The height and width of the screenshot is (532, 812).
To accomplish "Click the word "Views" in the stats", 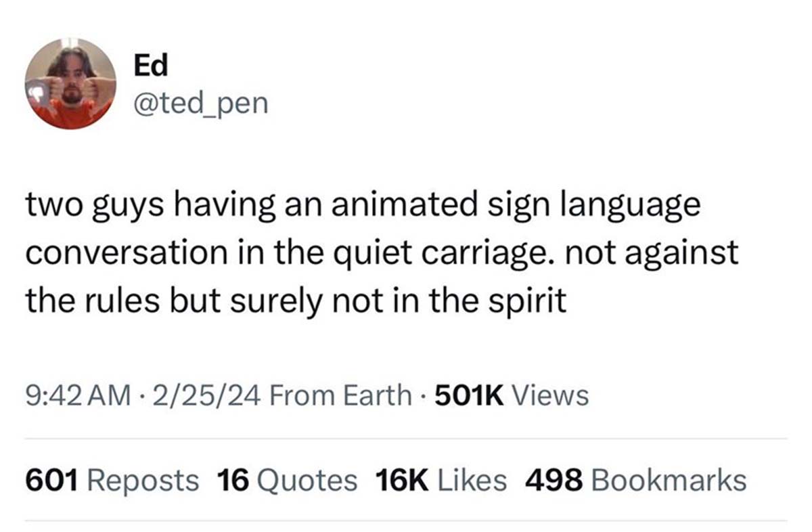I will pyautogui.click(x=550, y=395).
